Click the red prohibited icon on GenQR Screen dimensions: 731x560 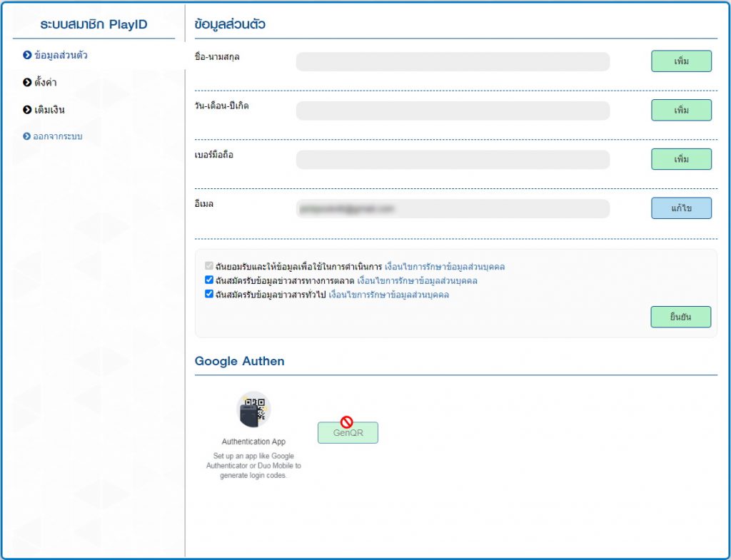coord(347,422)
